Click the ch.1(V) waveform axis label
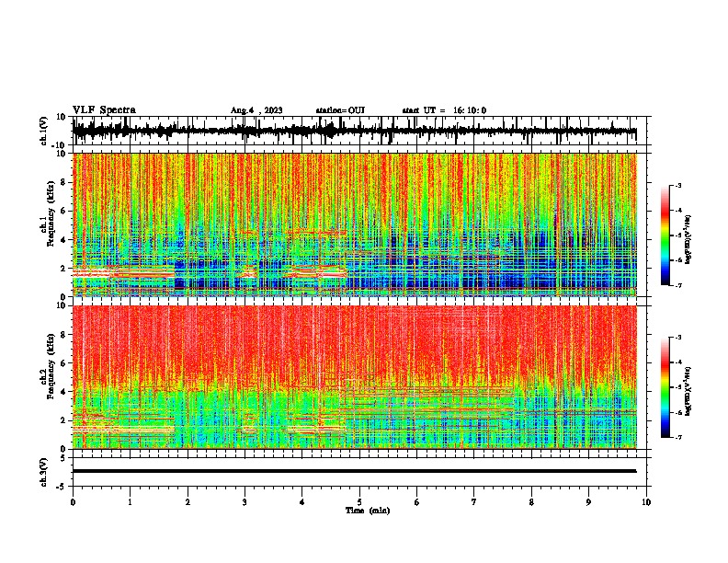This screenshot has width=728, height=563. pyautogui.click(x=44, y=131)
